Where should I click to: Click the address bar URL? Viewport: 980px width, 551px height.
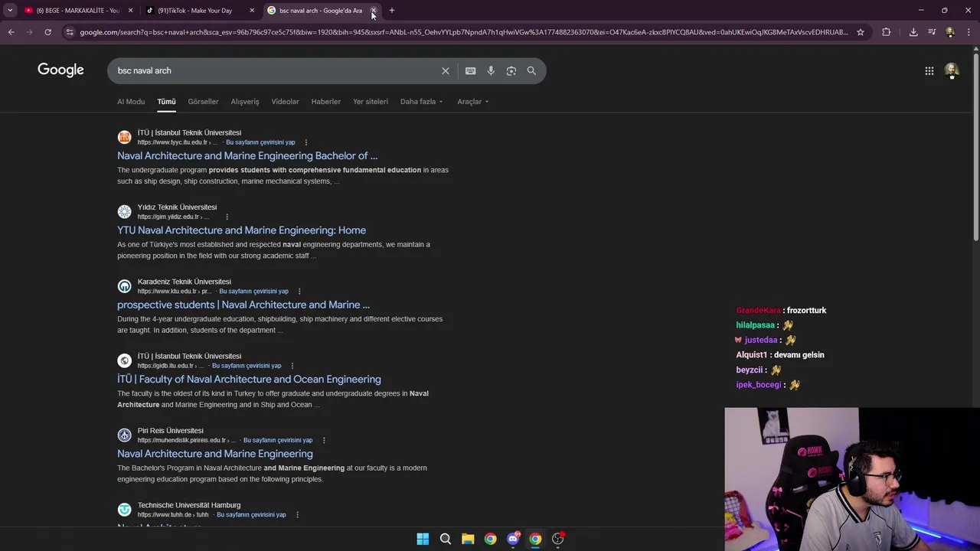[463, 32]
